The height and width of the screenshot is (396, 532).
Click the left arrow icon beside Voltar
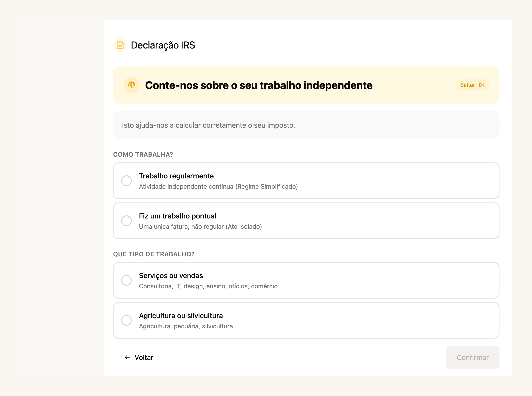point(127,358)
